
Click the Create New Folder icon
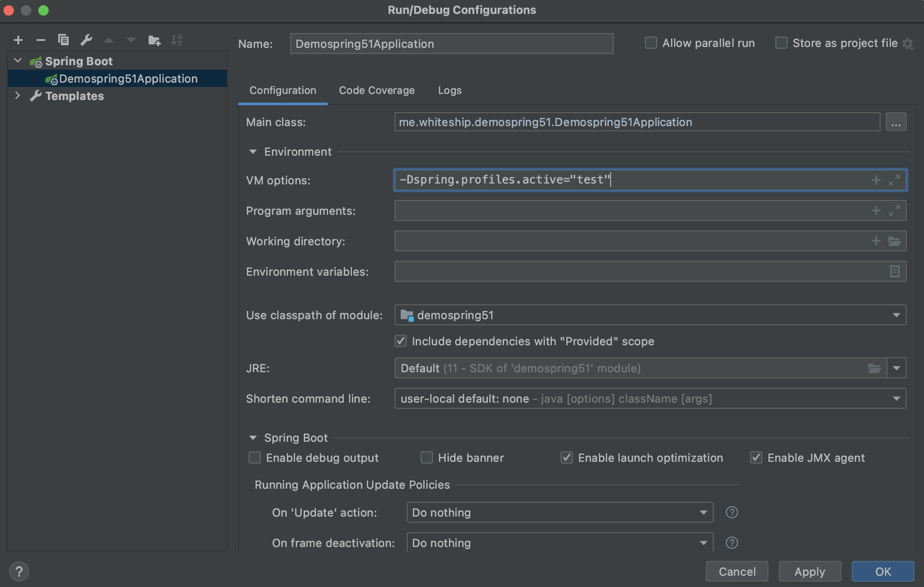154,40
